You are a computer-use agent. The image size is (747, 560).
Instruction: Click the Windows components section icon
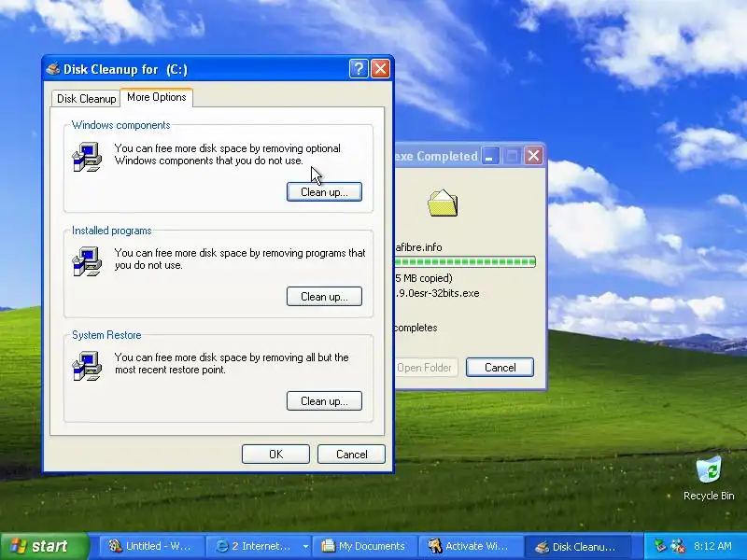pos(87,157)
